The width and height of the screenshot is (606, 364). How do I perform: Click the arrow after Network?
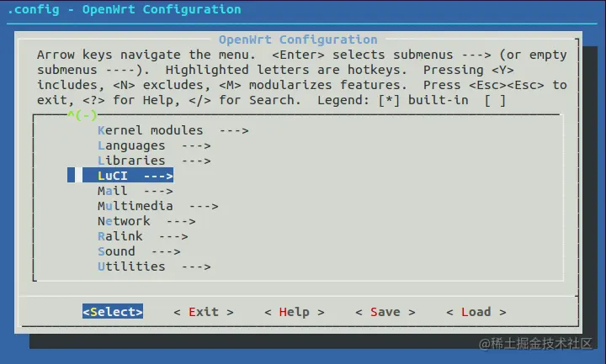click(181, 222)
